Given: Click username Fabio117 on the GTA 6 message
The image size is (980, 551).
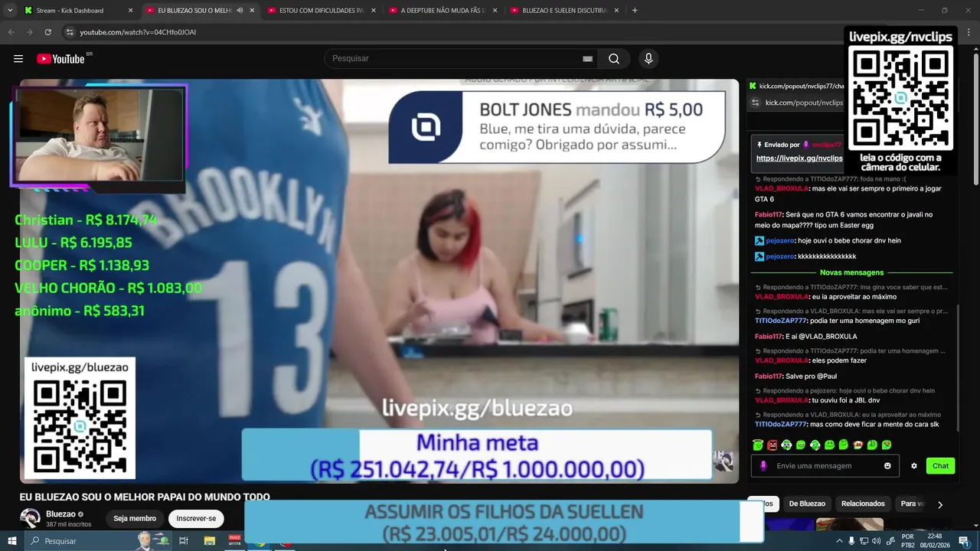Looking at the screenshot, I should 769,214.
